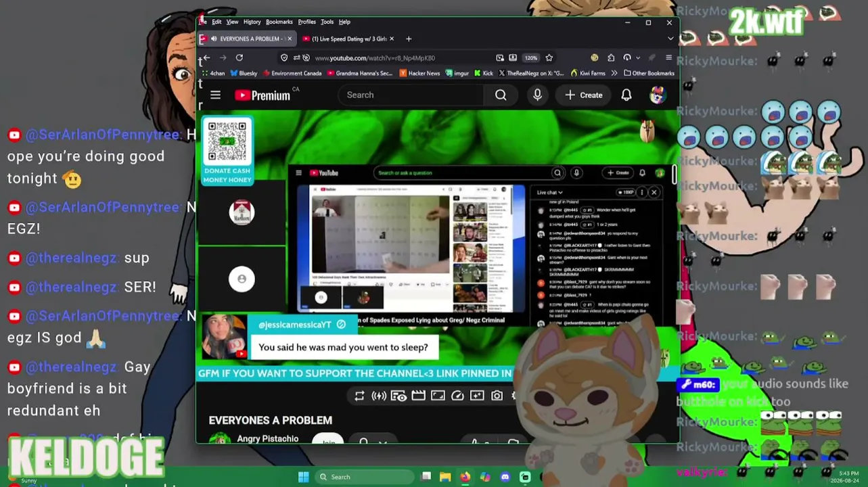The height and width of the screenshot is (487, 868).
Task: Open the YouTube guide hamburger menu
Action: pos(215,95)
